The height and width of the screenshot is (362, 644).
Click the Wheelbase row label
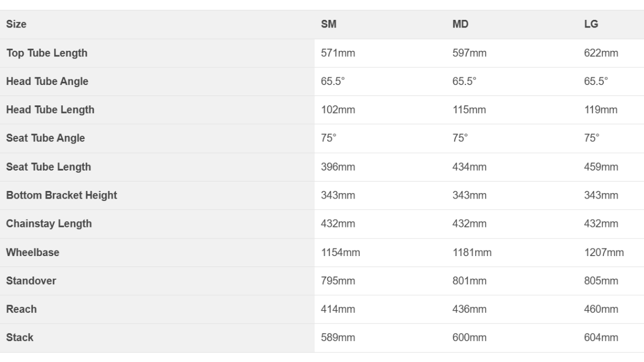coord(33,252)
